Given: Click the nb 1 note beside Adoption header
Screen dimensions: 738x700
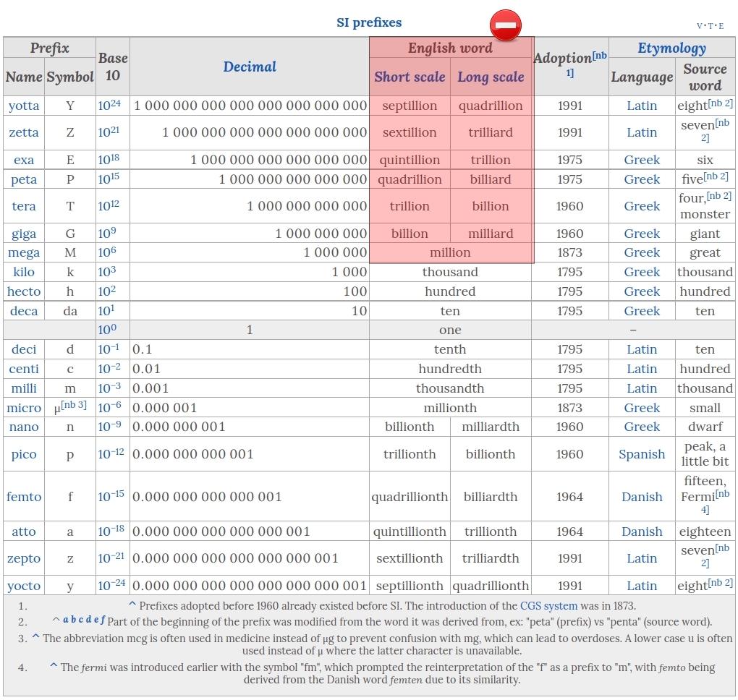Looking at the screenshot, I should pos(599,56).
